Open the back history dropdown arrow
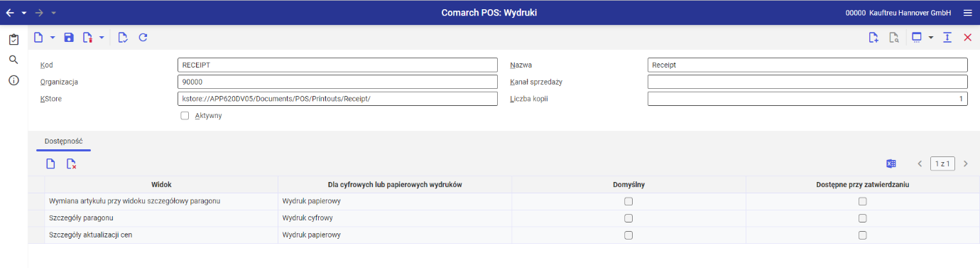 coord(24,13)
